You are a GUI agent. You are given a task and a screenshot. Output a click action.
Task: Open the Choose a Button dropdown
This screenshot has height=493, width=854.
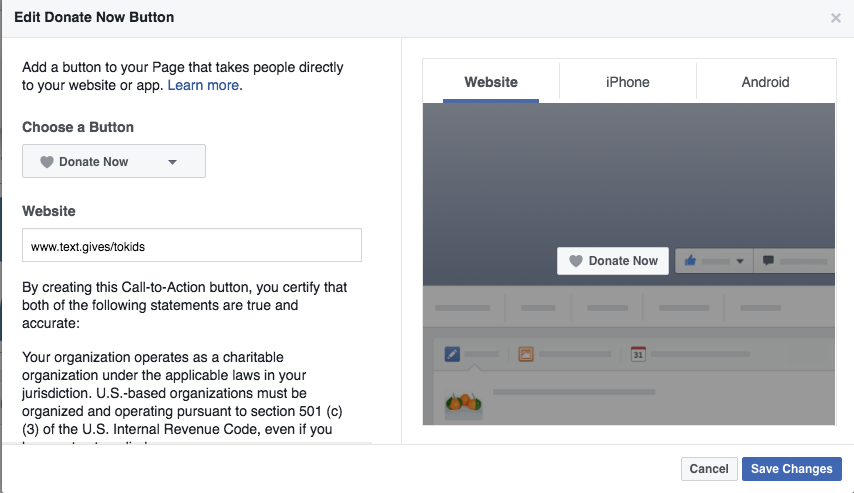click(x=114, y=161)
